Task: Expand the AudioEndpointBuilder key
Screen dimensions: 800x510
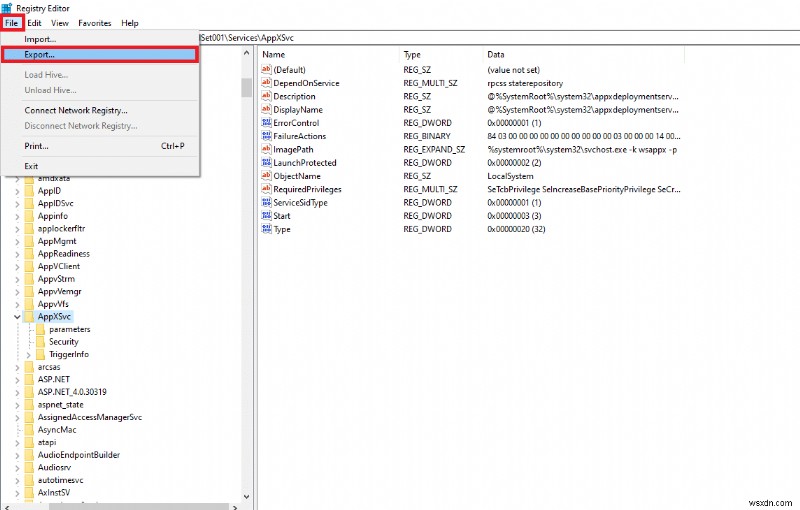Action: pos(17,455)
